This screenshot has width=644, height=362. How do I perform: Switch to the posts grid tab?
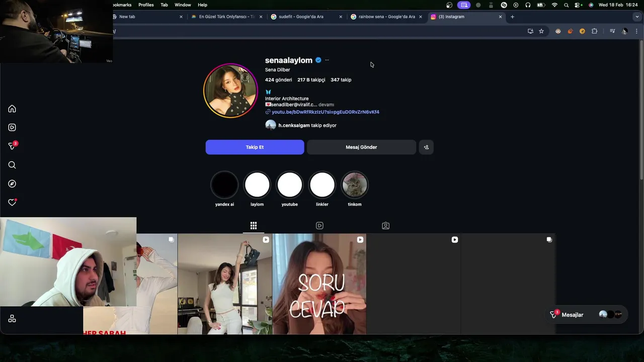[254, 226]
